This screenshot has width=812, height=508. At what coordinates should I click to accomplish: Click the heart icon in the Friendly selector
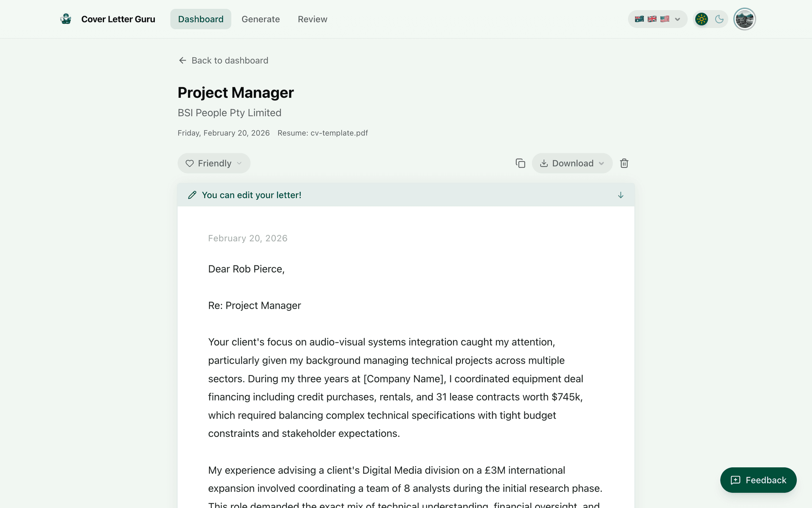coord(189,163)
